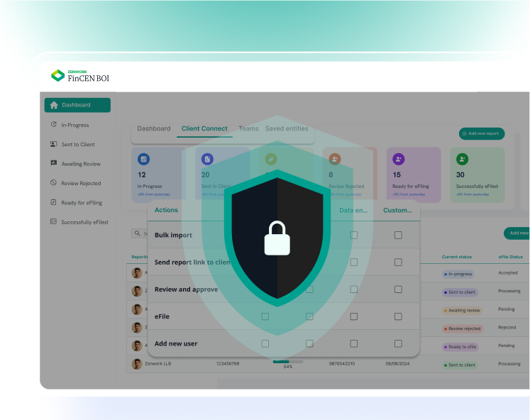The height and width of the screenshot is (420, 530).
Task: Click the Add new report button
Action: [482, 133]
